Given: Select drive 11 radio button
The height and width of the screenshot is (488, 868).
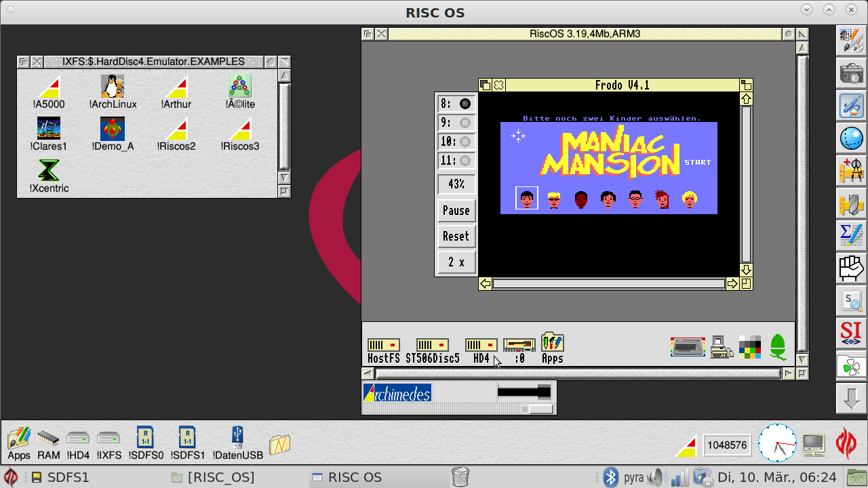Looking at the screenshot, I should pyautogui.click(x=465, y=161).
